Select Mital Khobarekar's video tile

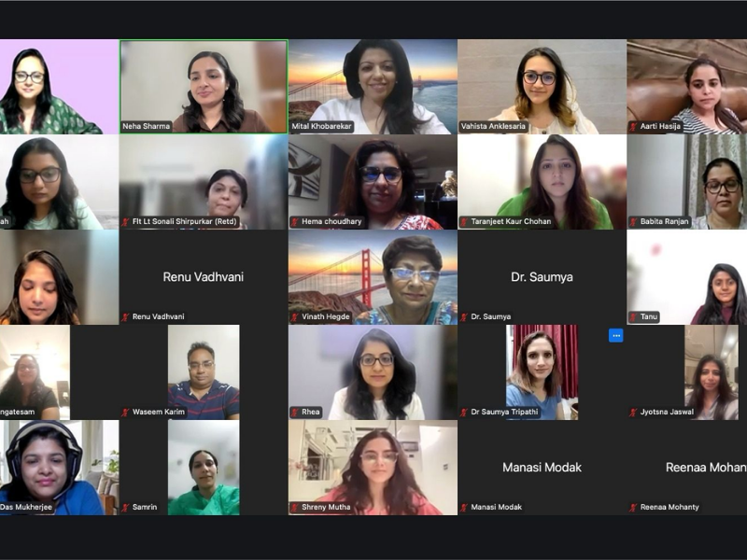373,86
